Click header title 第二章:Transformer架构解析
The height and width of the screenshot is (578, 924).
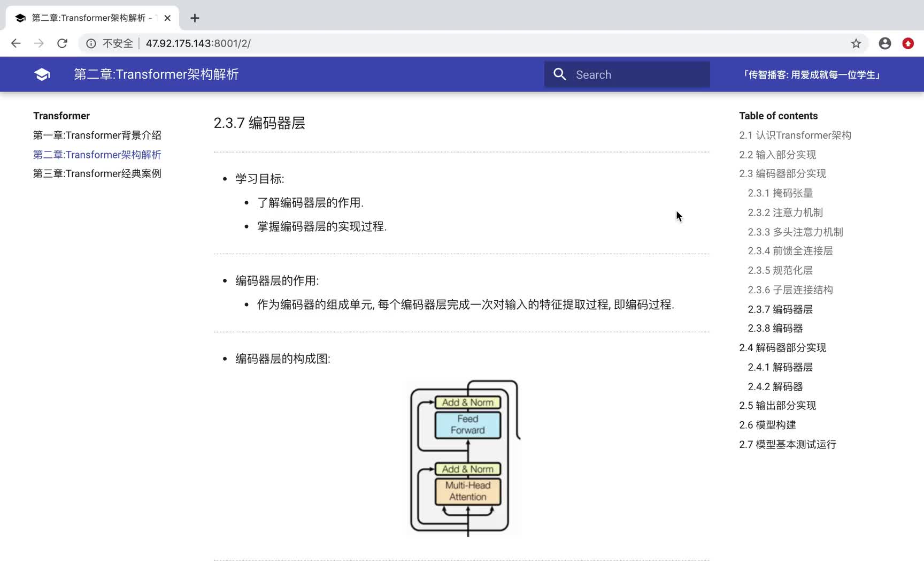click(156, 74)
